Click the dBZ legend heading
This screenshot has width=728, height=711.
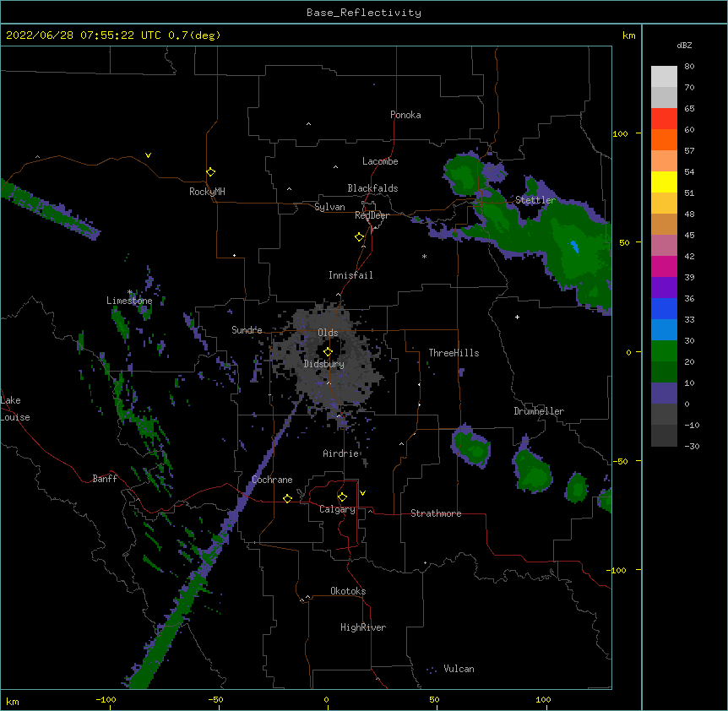click(x=684, y=46)
